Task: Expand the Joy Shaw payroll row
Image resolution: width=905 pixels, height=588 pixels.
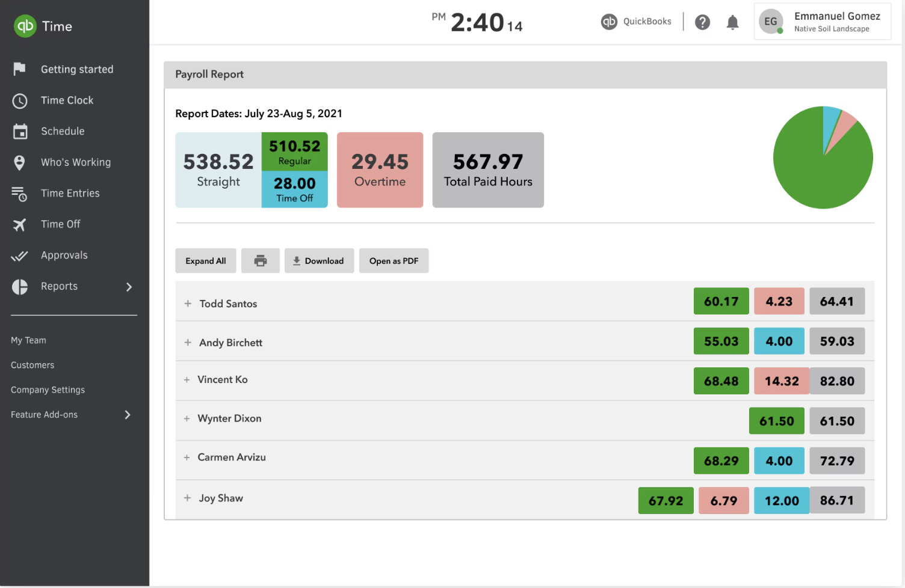Action: pos(187,498)
